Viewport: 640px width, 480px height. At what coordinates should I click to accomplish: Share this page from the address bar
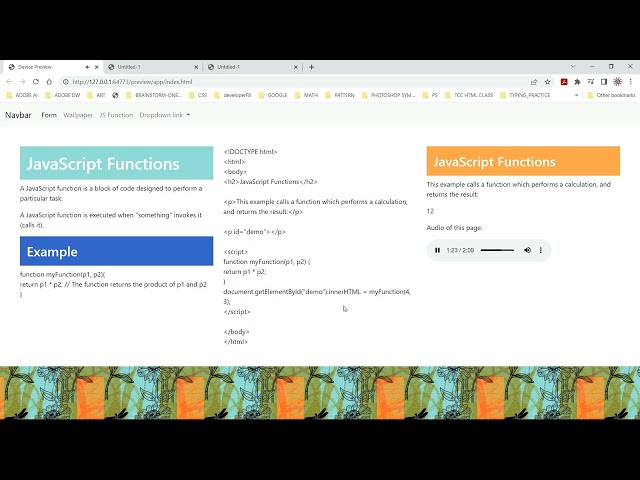[x=534, y=82]
